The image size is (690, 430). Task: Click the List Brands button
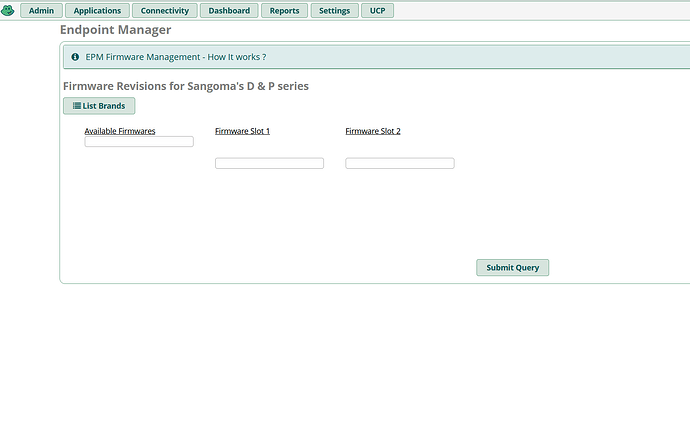coord(99,106)
